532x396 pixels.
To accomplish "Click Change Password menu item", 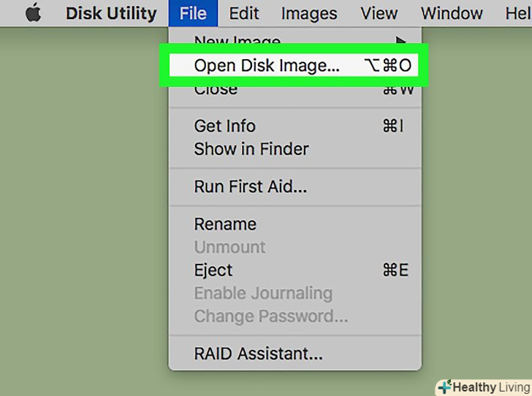I will point(270,316).
